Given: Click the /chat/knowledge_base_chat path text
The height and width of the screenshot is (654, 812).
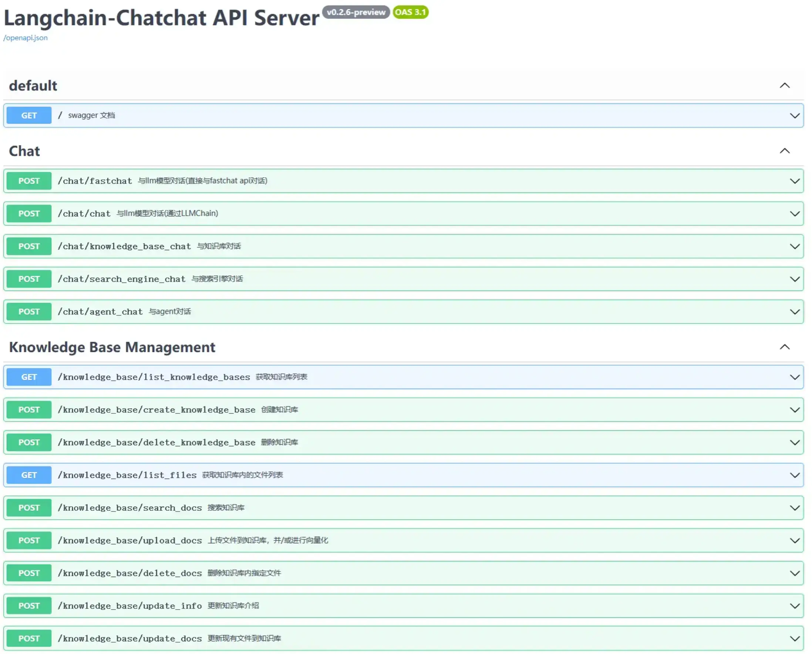Looking at the screenshot, I should 124,247.
